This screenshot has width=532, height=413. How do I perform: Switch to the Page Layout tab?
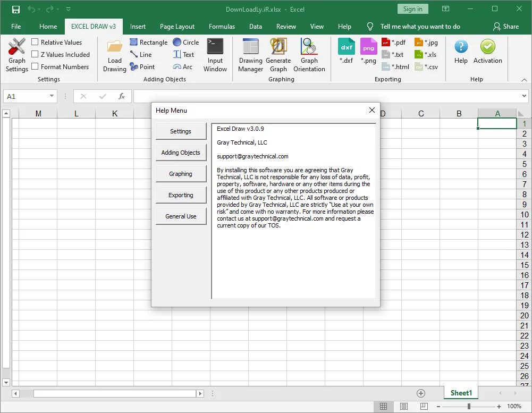pyautogui.click(x=177, y=27)
